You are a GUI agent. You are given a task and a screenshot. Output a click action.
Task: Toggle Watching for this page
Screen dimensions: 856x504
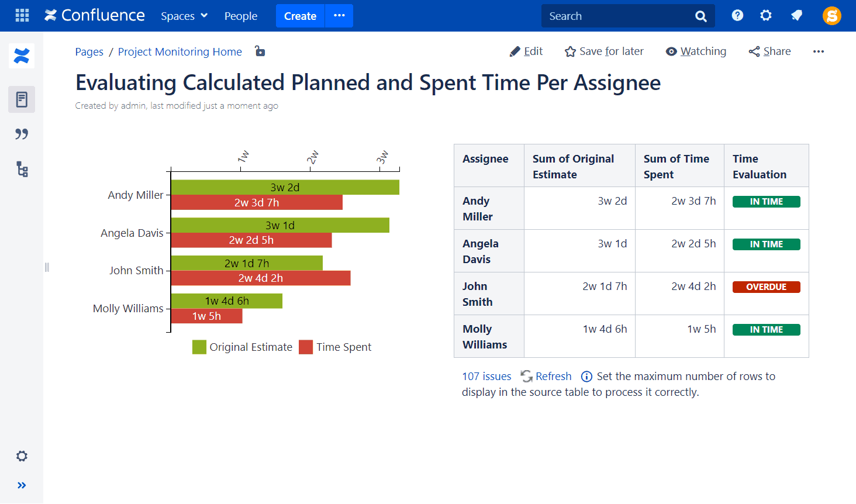click(696, 51)
